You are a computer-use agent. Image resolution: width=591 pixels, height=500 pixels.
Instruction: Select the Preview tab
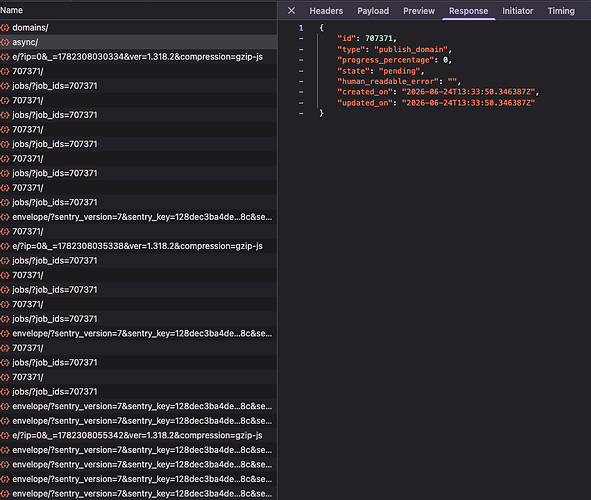pyautogui.click(x=419, y=11)
